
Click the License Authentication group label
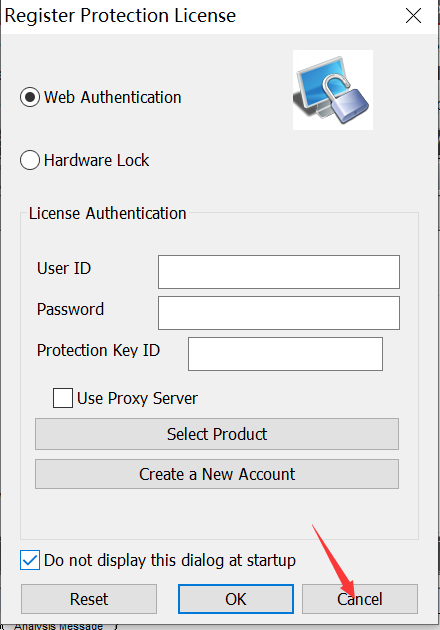click(x=107, y=213)
